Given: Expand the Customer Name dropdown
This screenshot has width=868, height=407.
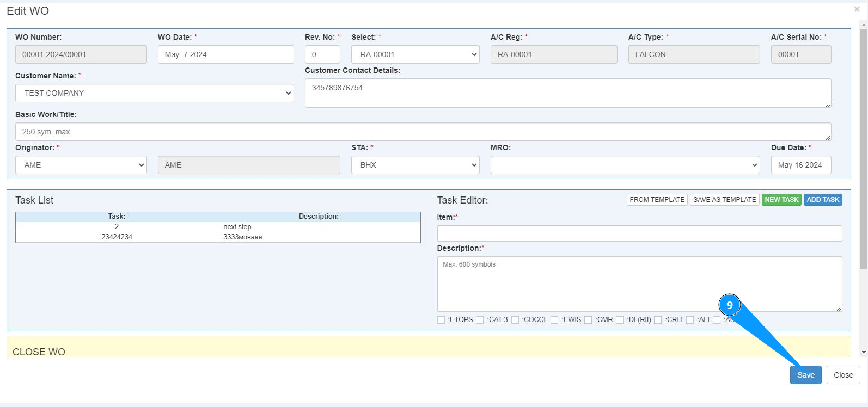Looking at the screenshot, I should click(x=154, y=93).
